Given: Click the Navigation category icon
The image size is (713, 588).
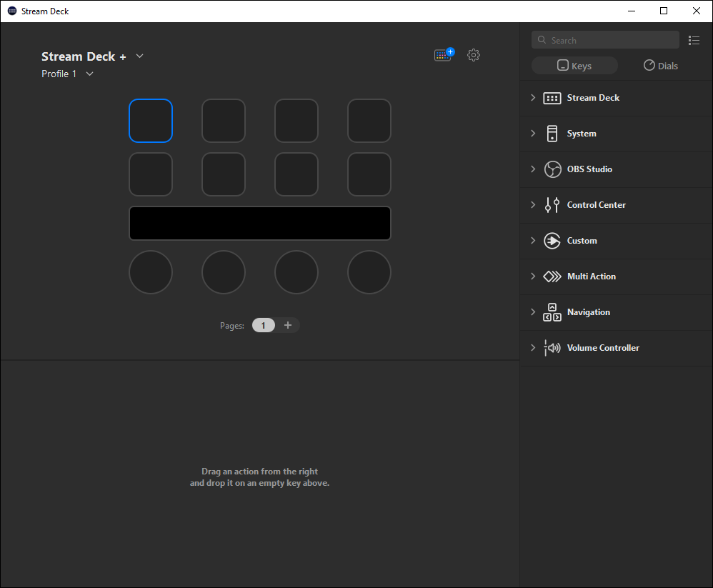Looking at the screenshot, I should click(x=552, y=312).
